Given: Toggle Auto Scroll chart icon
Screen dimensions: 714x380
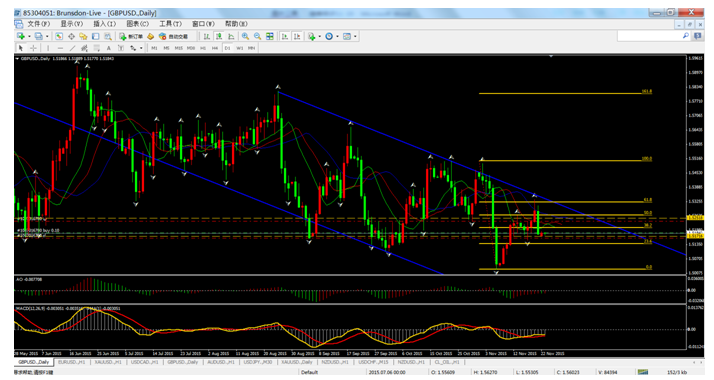Looking at the screenshot, I should (x=285, y=36).
